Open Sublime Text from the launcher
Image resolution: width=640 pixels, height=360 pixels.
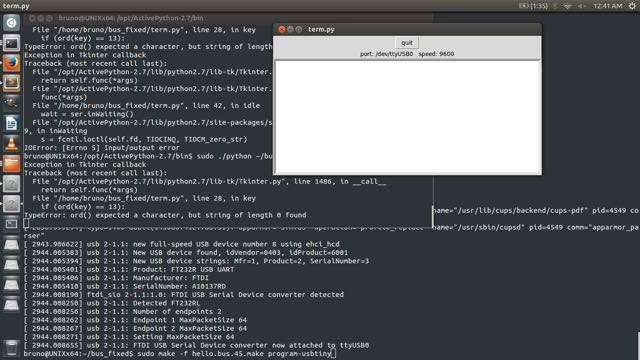pyautogui.click(x=11, y=83)
